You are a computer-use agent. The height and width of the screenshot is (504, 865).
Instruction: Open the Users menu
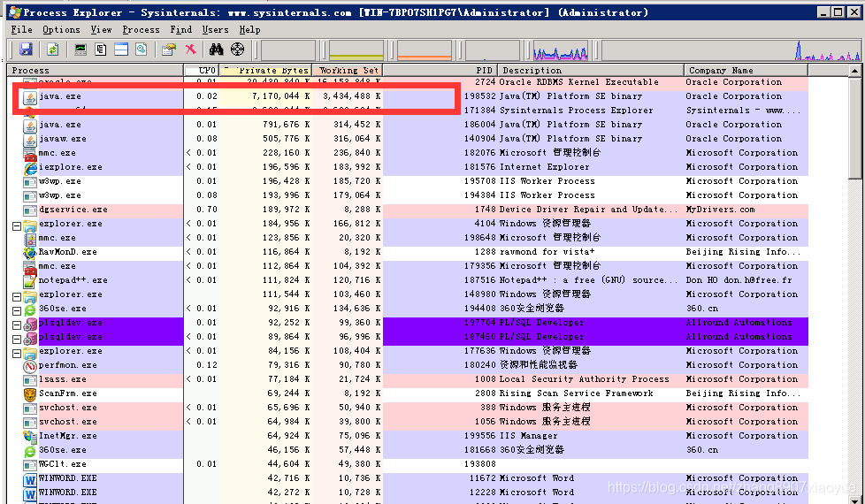tap(215, 30)
